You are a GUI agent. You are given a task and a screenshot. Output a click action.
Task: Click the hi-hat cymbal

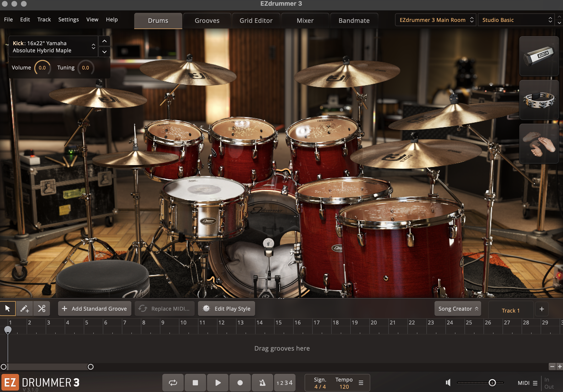[x=136, y=159]
